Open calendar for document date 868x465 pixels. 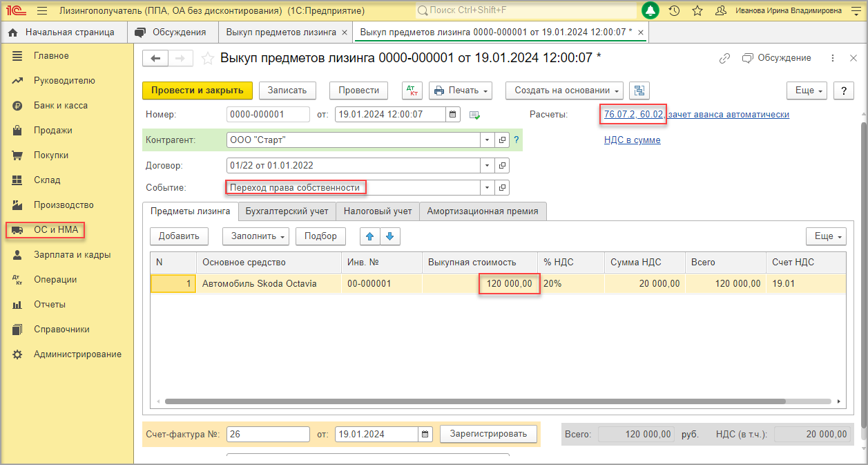click(x=453, y=115)
